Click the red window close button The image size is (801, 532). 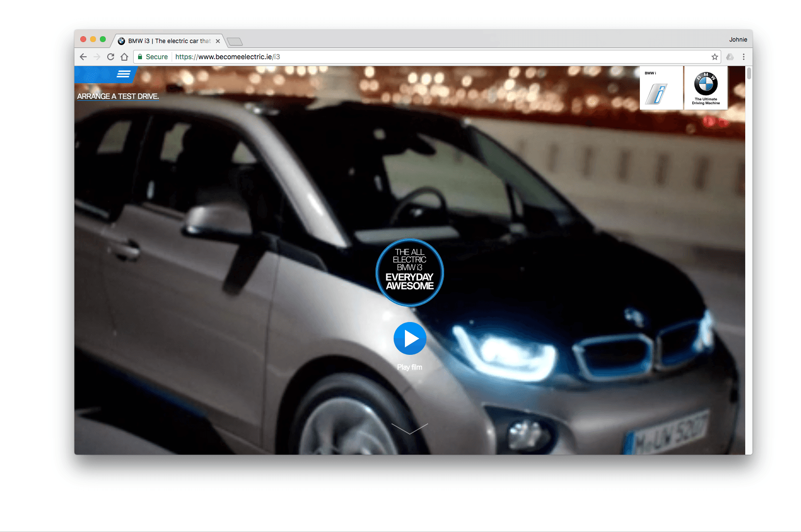(83, 39)
